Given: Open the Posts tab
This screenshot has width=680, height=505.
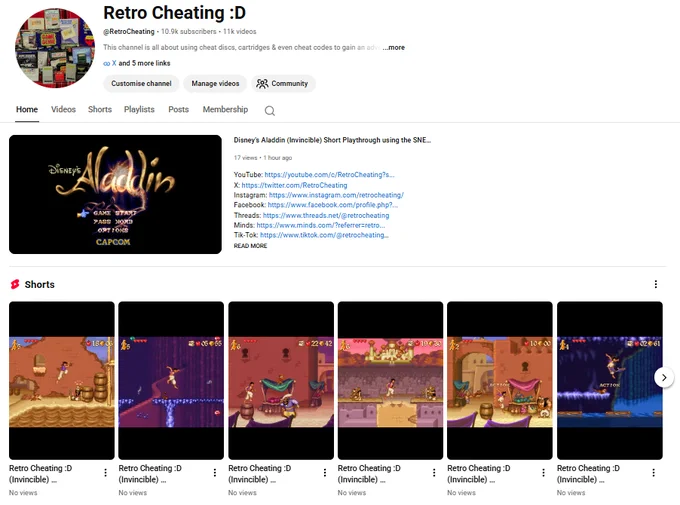Looking at the screenshot, I should coord(179,109).
